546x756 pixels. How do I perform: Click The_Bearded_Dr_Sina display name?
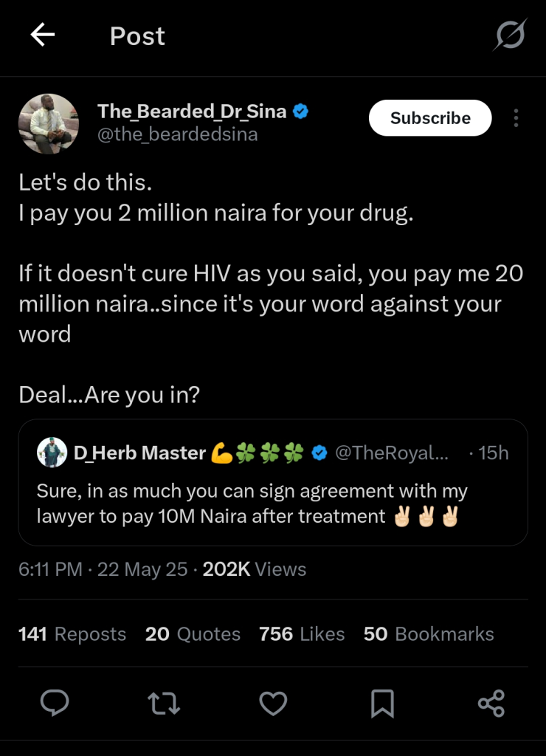pos(192,111)
